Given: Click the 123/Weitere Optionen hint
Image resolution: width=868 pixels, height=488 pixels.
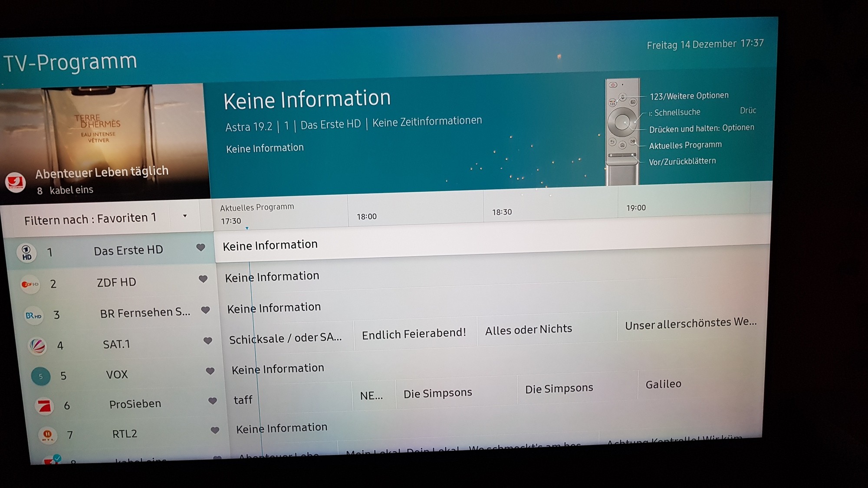Looking at the screenshot, I should click(689, 96).
